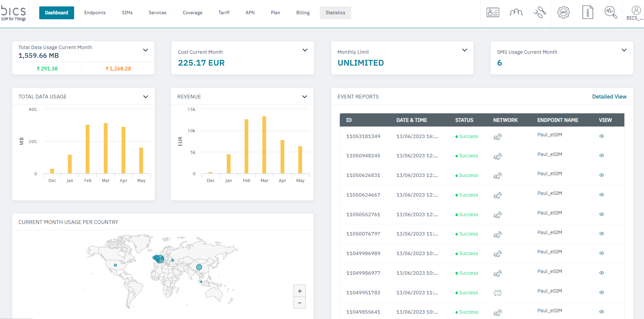Click the BICS SIM for Things logo

pyautogui.click(x=14, y=14)
